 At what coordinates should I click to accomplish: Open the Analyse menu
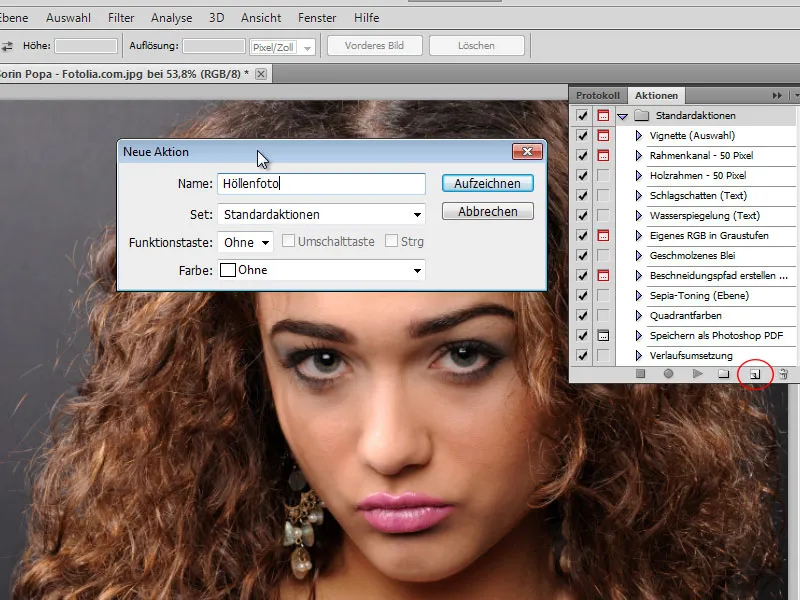point(171,18)
